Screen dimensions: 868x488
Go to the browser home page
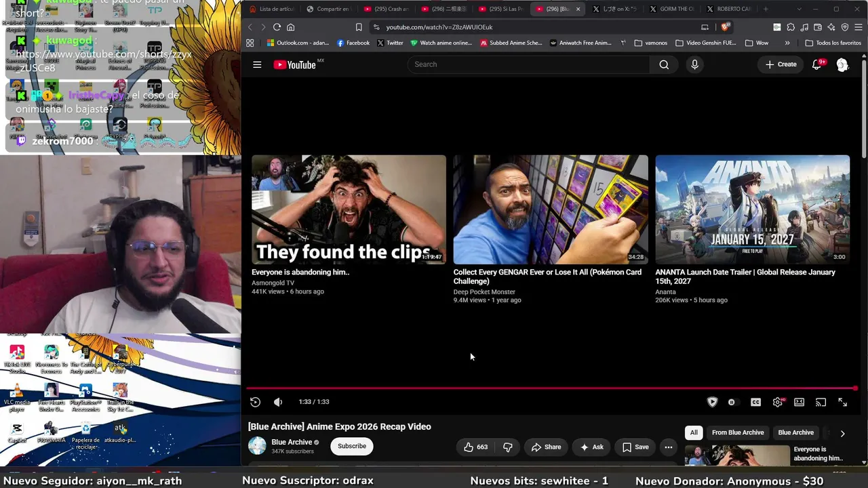click(290, 27)
